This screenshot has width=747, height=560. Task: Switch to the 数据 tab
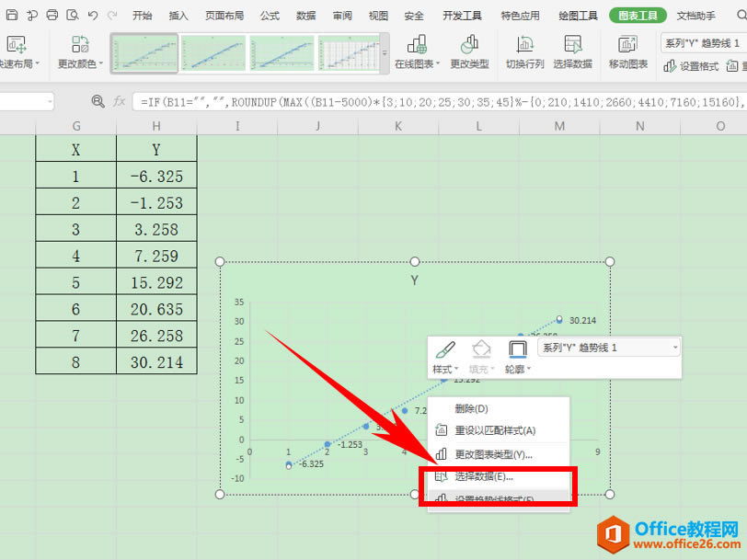305,16
